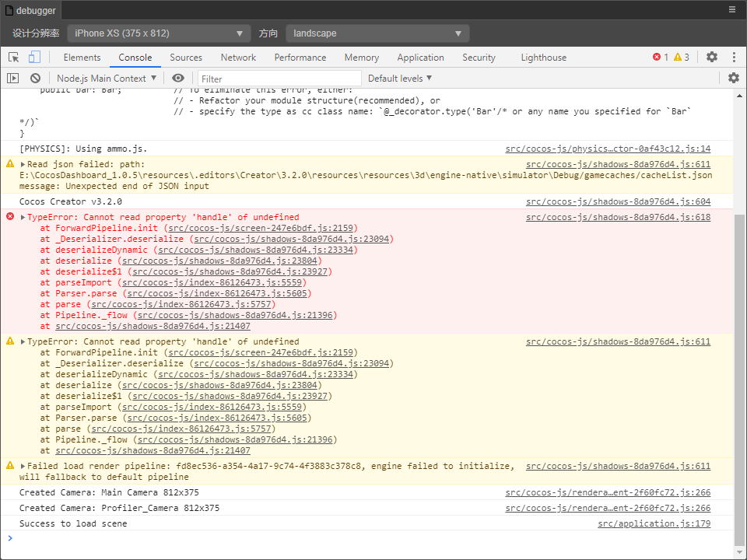
Task: Switch to the Memory tab
Action: click(362, 57)
